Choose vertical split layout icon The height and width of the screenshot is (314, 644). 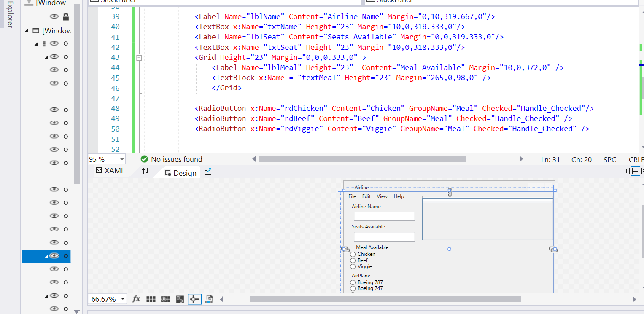point(626,171)
